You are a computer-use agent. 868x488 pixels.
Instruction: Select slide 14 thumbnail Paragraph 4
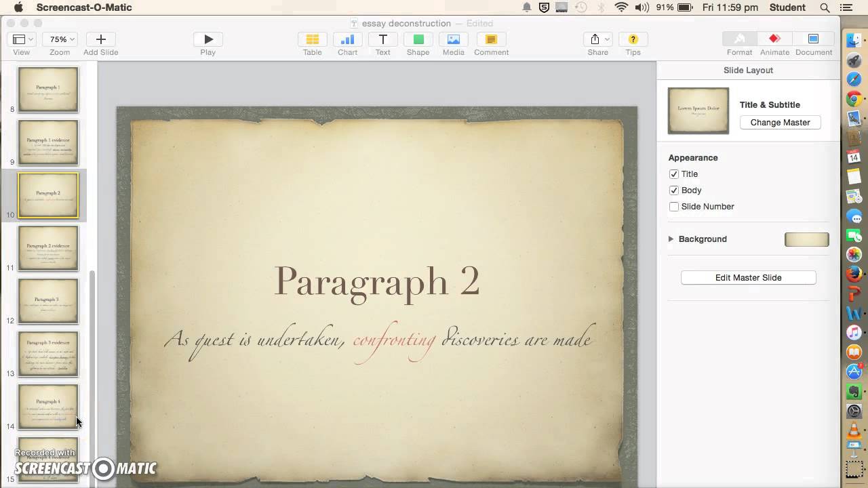point(48,407)
